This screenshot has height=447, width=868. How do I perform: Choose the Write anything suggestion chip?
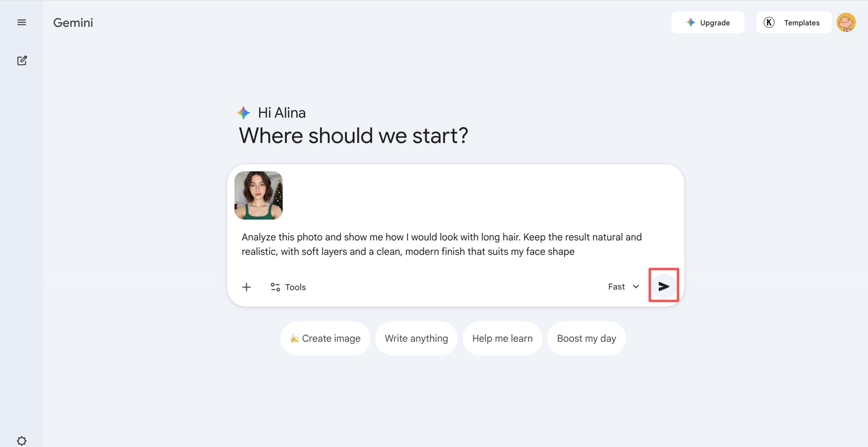point(416,338)
